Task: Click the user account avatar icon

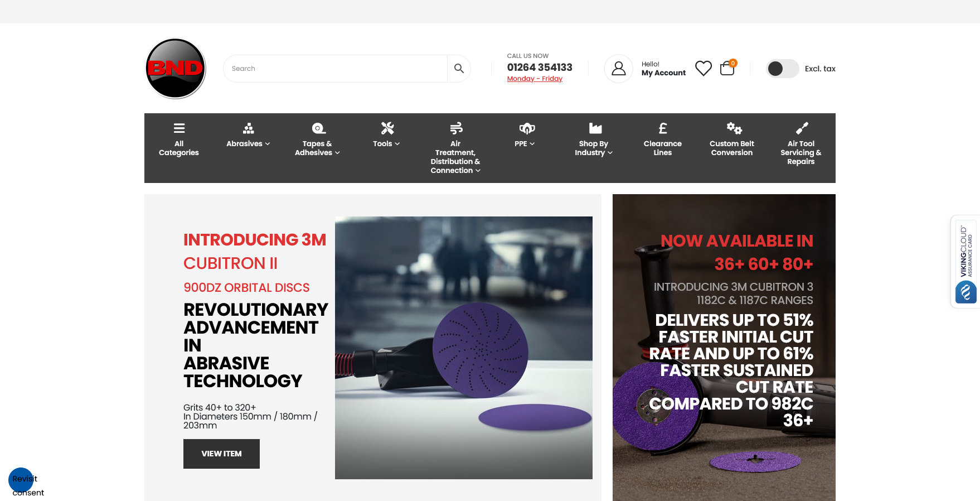Action: pos(618,69)
